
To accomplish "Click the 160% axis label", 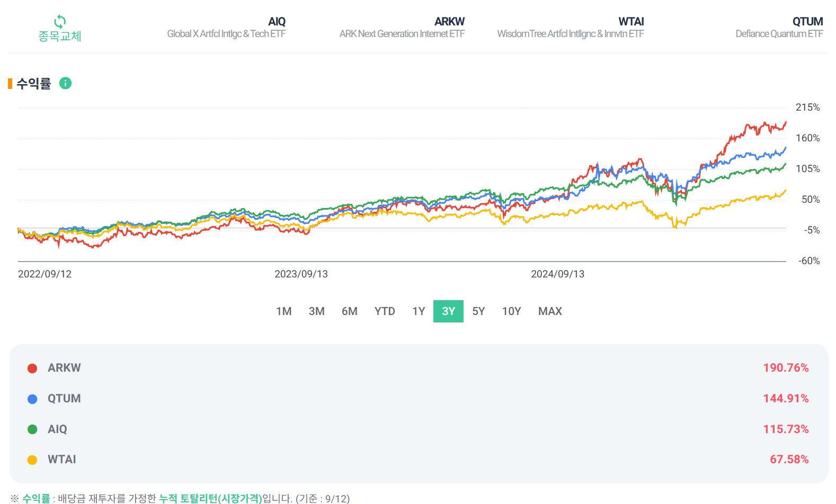I will [808, 138].
